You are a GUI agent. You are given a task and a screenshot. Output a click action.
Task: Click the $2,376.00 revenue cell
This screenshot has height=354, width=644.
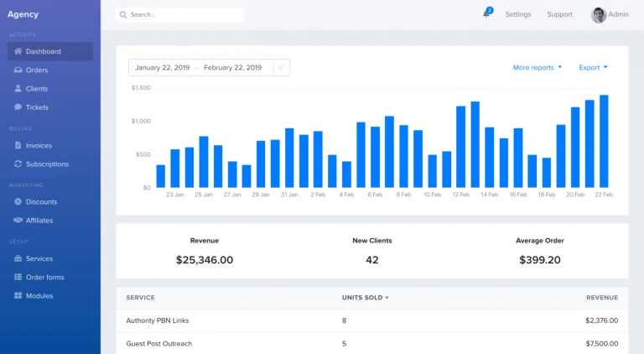(602, 320)
